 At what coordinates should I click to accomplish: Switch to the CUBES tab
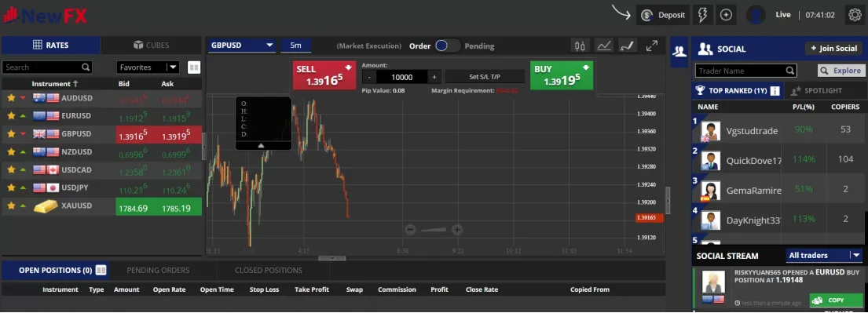151,45
